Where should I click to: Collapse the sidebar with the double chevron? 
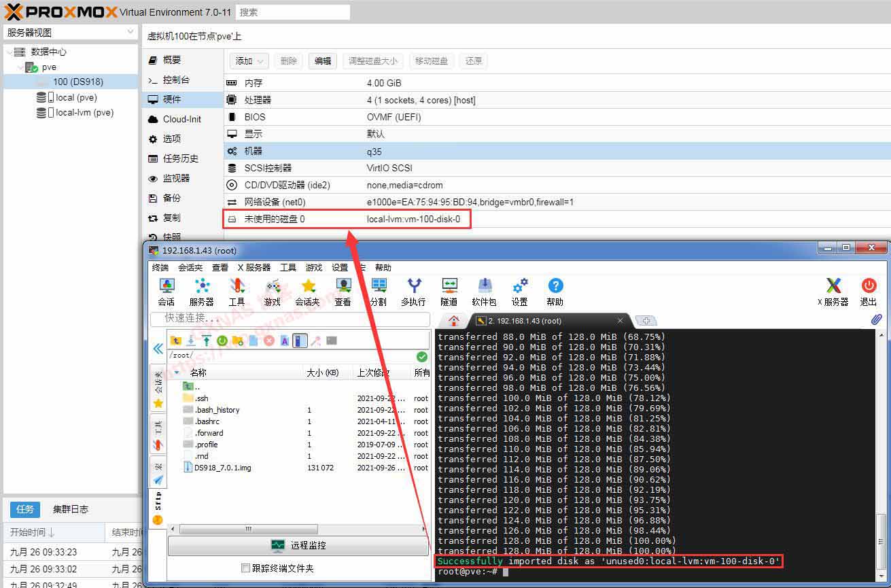point(158,349)
